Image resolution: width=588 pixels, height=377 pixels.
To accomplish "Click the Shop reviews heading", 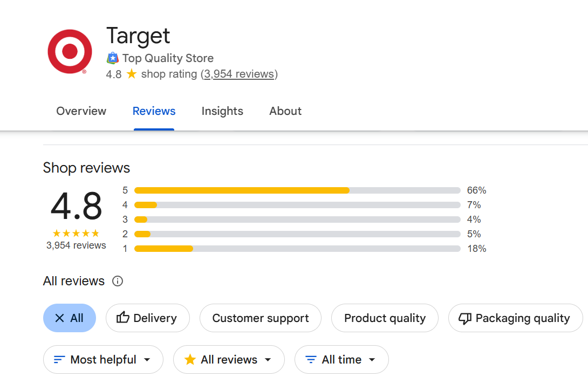I will (86, 168).
